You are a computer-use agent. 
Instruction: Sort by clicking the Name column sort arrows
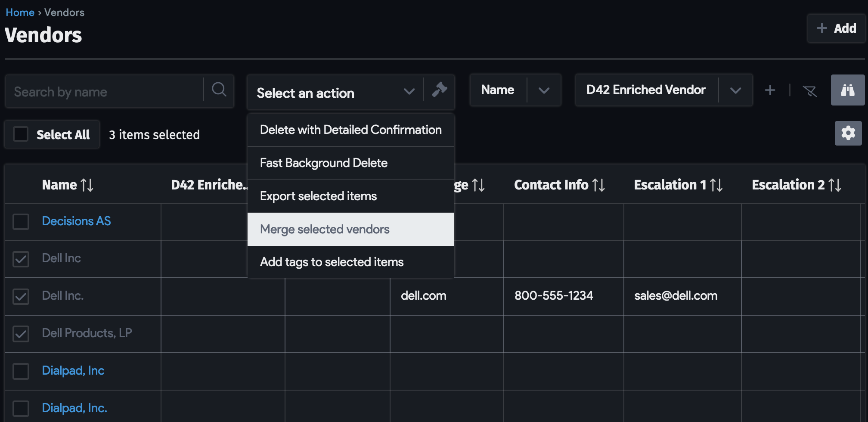pos(87,185)
